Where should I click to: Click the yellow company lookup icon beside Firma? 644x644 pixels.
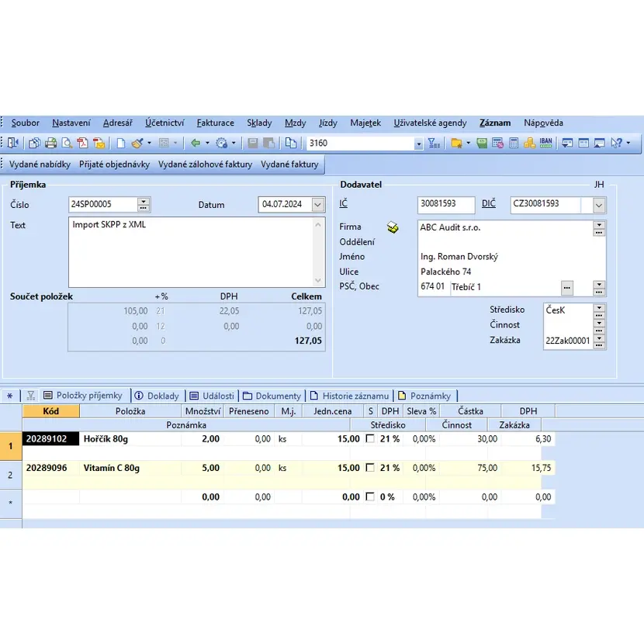click(x=393, y=227)
